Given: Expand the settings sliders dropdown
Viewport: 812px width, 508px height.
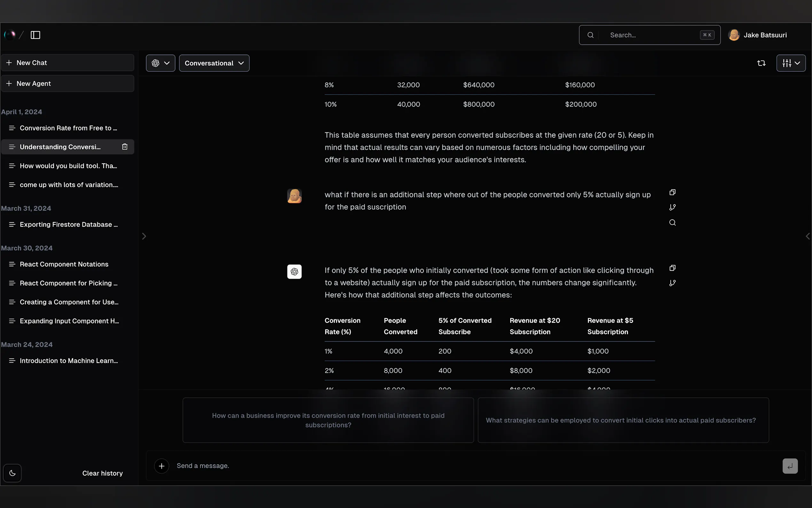Looking at the screenshot, I should click(x=791, y=63).
